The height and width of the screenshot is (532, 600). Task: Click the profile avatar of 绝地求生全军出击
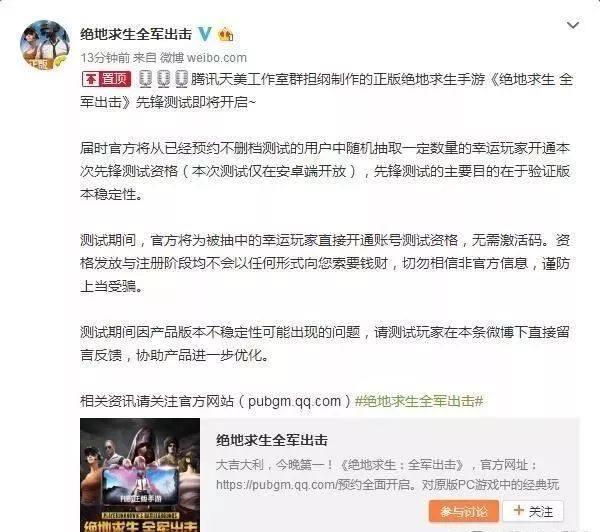pos(45,45)
